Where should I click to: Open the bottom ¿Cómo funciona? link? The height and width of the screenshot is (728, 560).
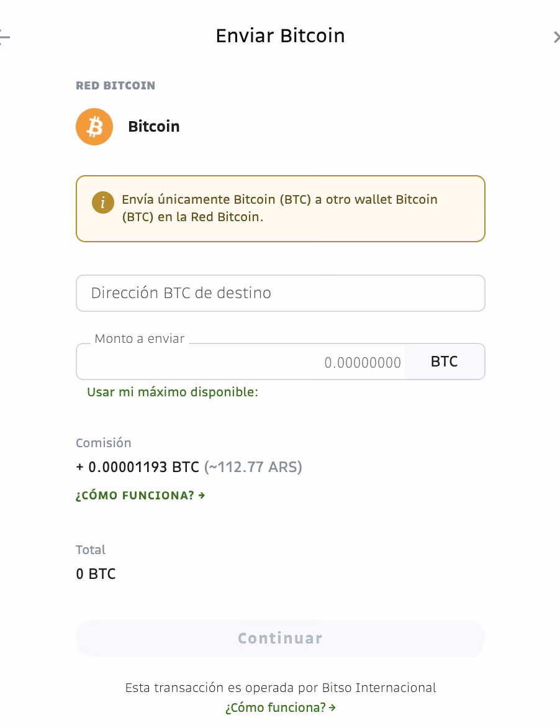tap(276, 708)
